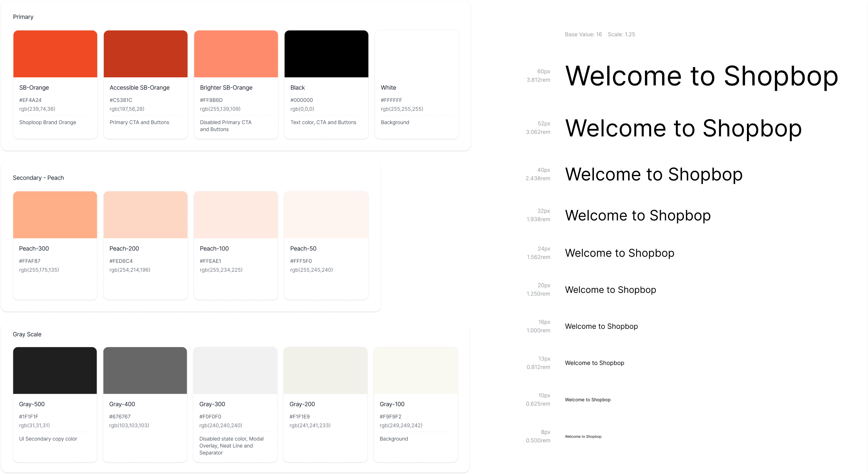Click the Gray-100 color swatch

click(416, 371)
